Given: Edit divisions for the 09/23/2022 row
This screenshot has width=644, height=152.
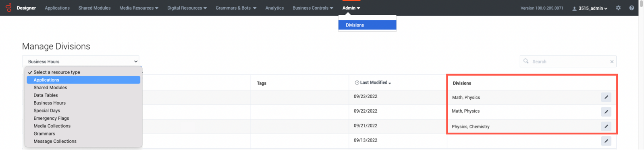Looking at the screenshot, I should click(606, 97).
